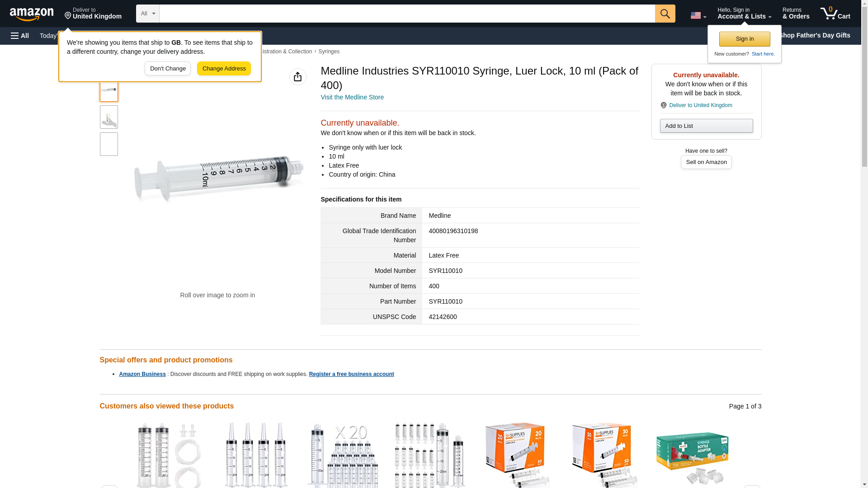Expand the All search category dropdown

(147, 14)
